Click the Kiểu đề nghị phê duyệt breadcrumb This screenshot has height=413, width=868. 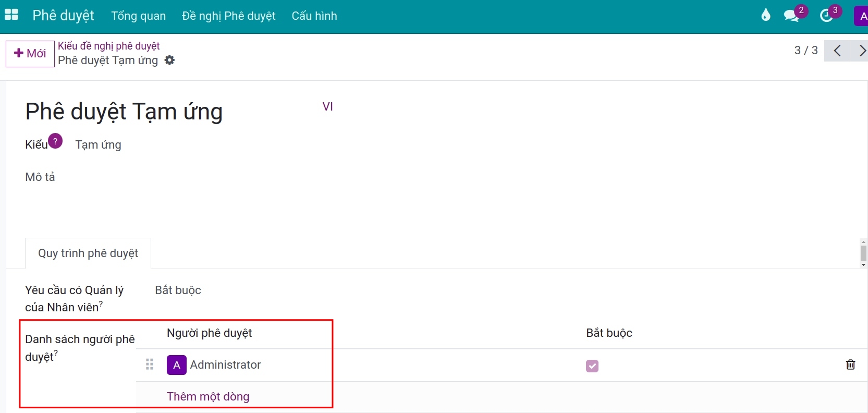109,46
